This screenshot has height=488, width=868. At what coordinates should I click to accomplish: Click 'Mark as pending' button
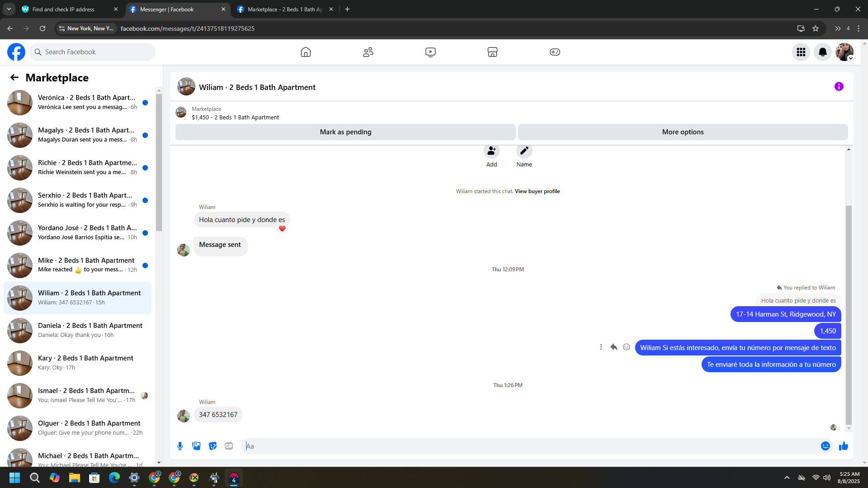click(346, 132)
